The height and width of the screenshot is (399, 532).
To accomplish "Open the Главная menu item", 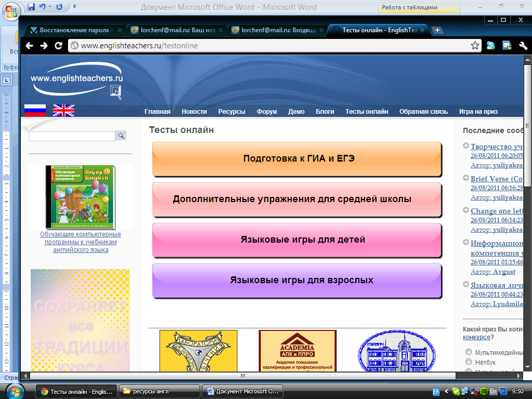I will pyautogui.click(x=157, y=112).
